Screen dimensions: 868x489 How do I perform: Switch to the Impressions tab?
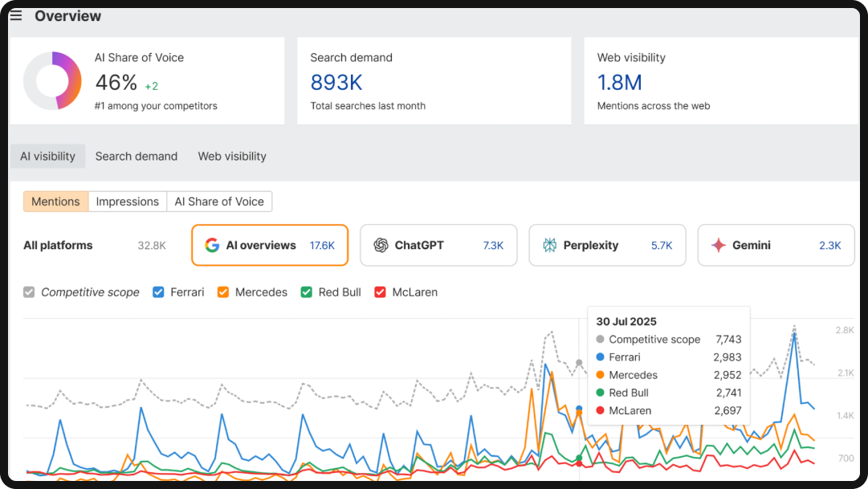(x=127, y=201)
